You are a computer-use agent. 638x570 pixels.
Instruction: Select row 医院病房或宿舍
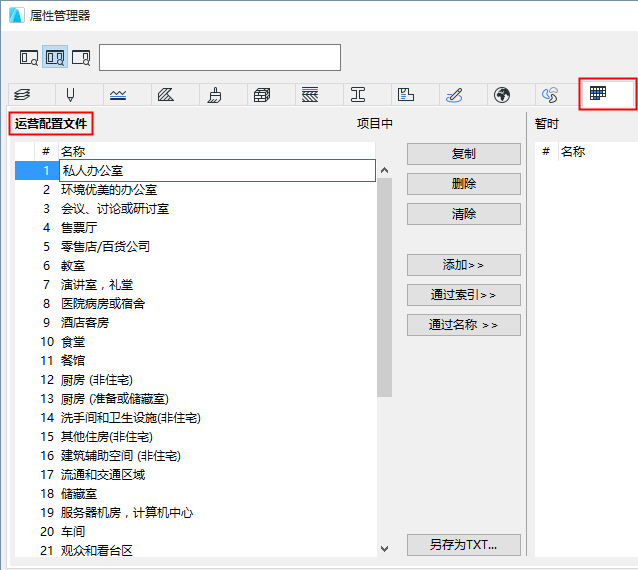pos(195,304)
